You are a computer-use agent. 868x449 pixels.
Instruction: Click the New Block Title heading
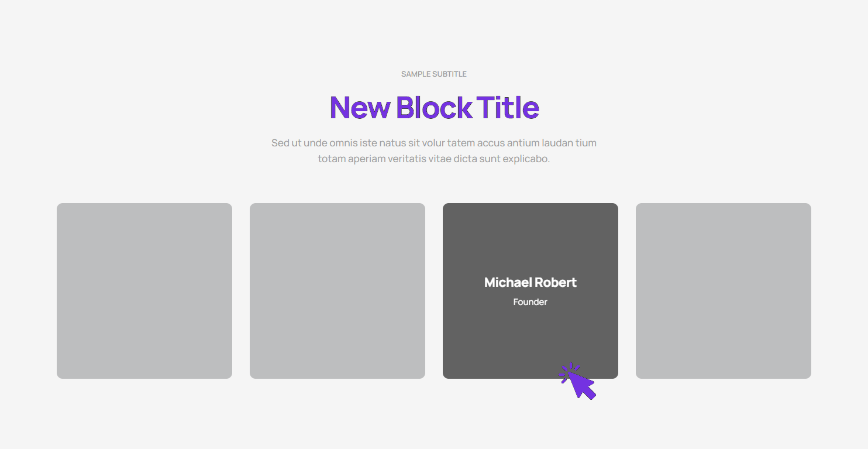click(434, 108)
